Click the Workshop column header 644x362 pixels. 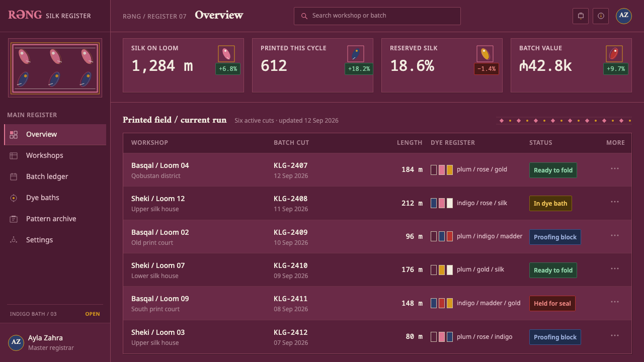tap(149, 142)
